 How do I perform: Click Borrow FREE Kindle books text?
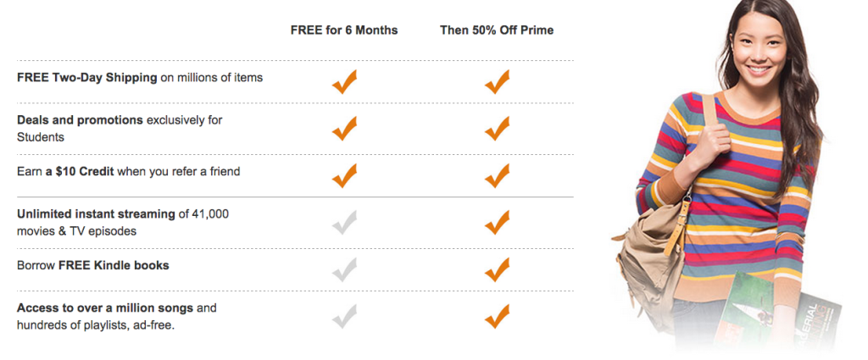[93, 265]
